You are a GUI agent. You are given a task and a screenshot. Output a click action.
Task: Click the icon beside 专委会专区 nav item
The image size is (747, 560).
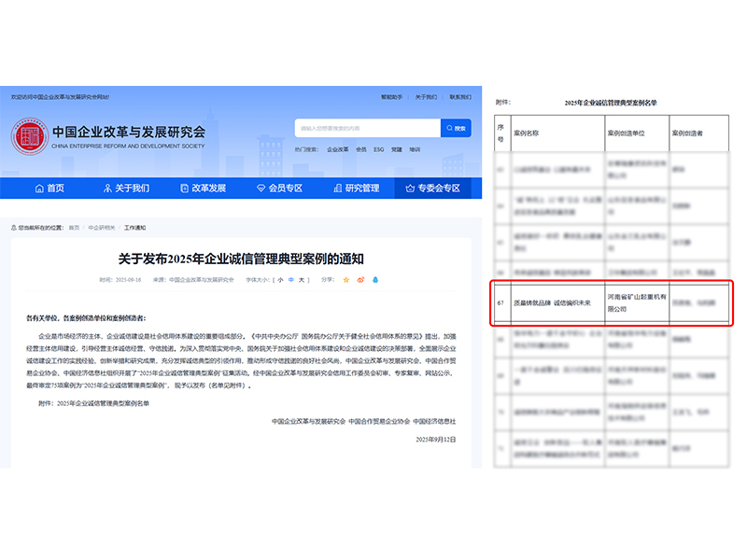[411, 188]
